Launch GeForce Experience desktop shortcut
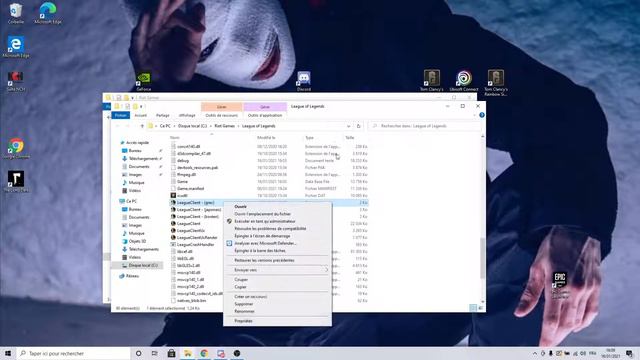 click(144, 81)
